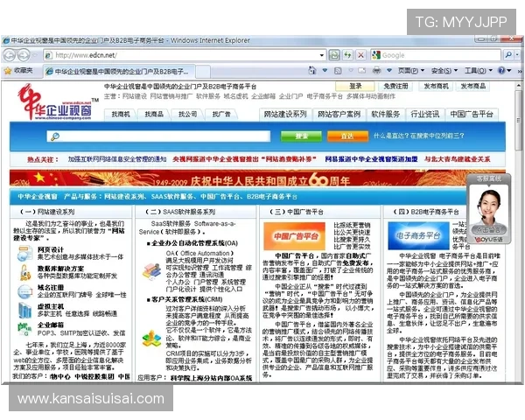The image size is (525, 420).
Task: Open a new blank tab
Action: 203,72
